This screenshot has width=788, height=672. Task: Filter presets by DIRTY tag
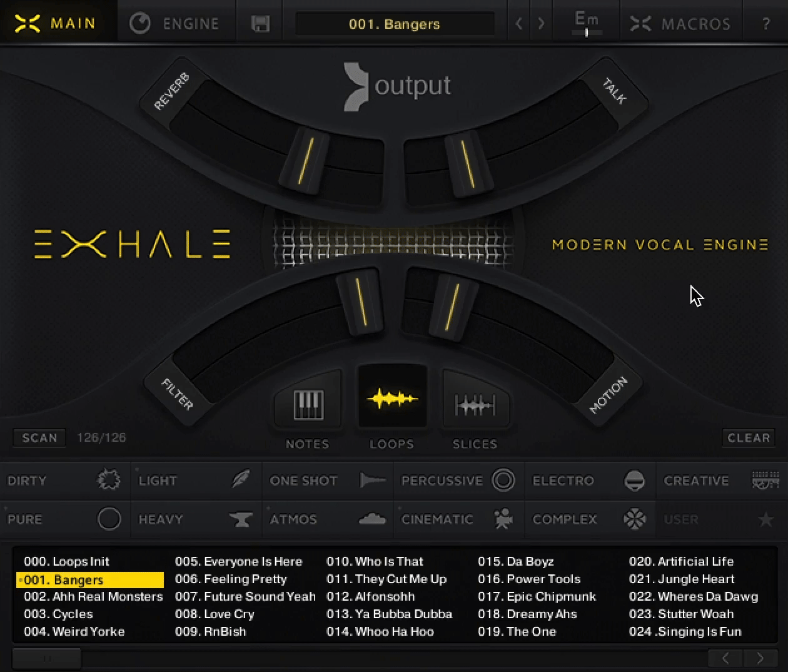point(64,481)
